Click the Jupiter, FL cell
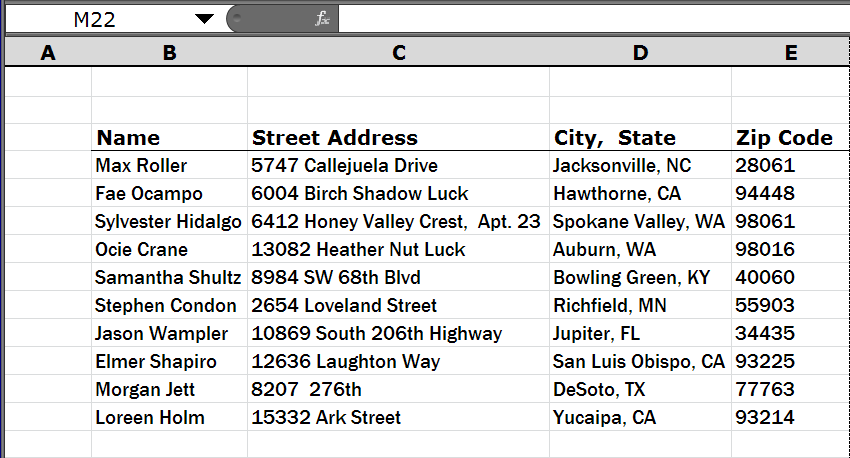The width and height of the screenshot is (850, 458). point(640,333)
